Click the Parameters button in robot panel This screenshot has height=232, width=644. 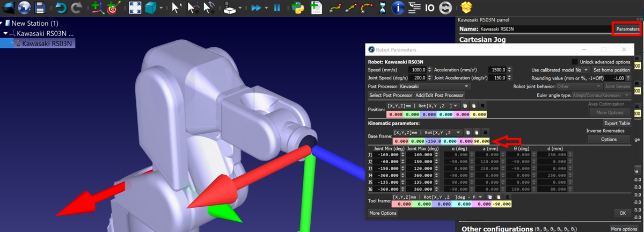point(627,29)
